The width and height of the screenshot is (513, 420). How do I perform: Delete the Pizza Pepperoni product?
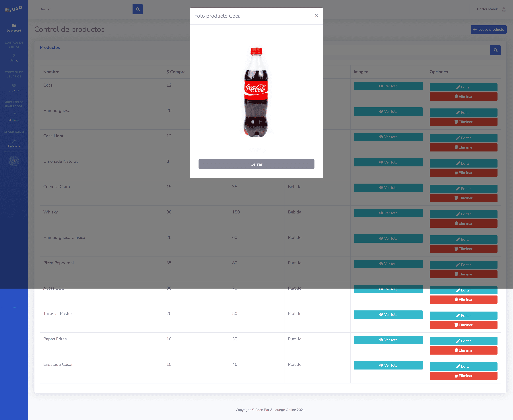[463, 274]
